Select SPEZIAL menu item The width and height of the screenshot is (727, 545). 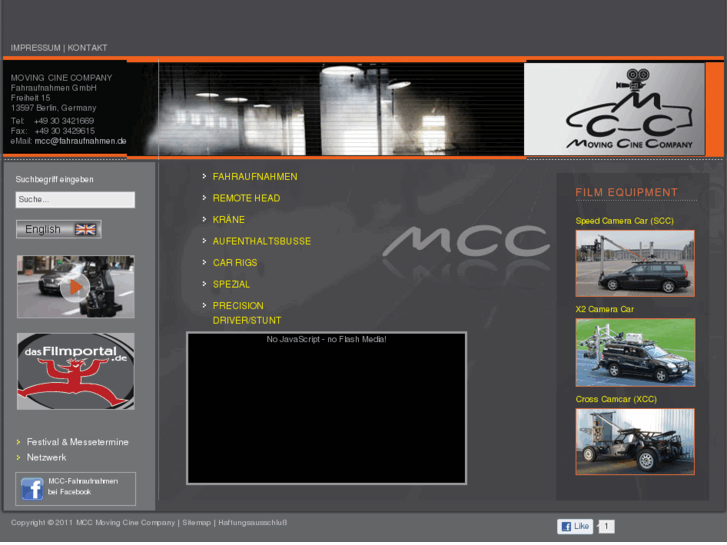(231, 284)
